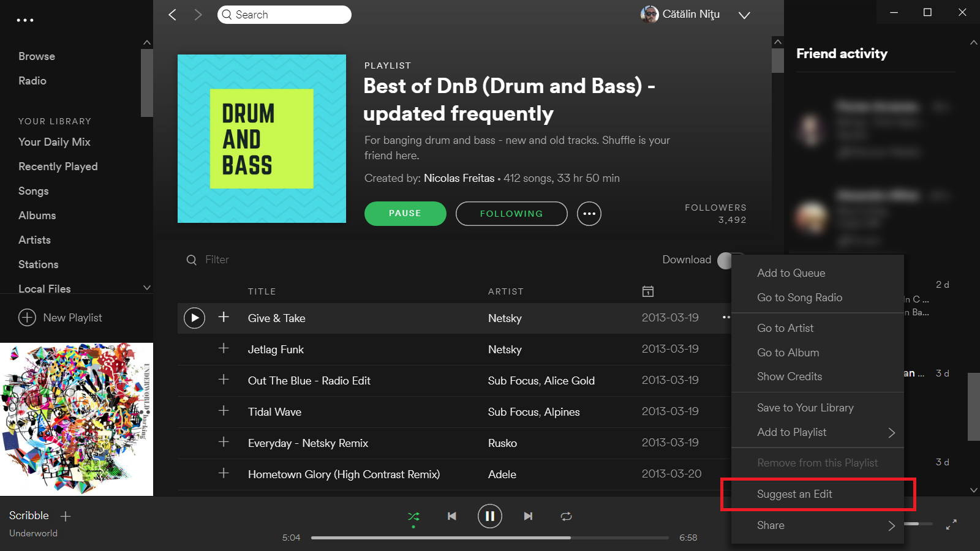Enter full screen with expand arrows icon

click(951, 525)
